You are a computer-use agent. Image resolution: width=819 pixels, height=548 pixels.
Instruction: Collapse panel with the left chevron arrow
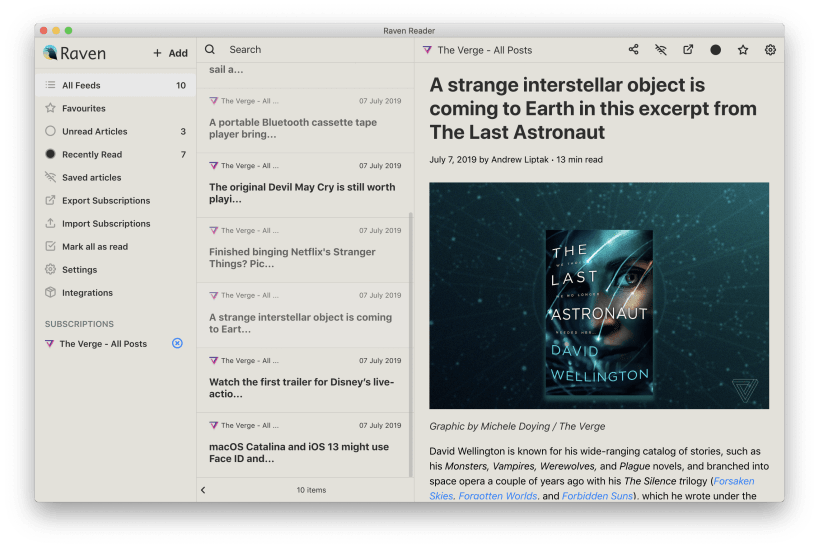(x=203, y=490)
